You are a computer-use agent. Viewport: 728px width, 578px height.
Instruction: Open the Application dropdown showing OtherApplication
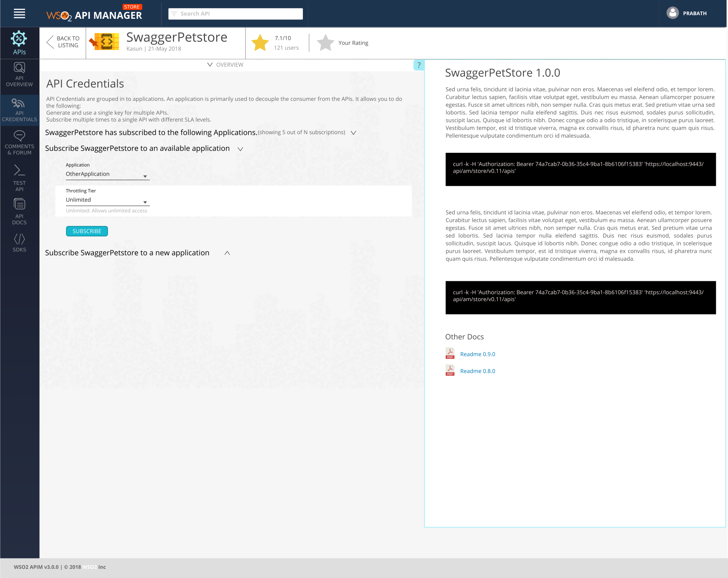point(107,174)
